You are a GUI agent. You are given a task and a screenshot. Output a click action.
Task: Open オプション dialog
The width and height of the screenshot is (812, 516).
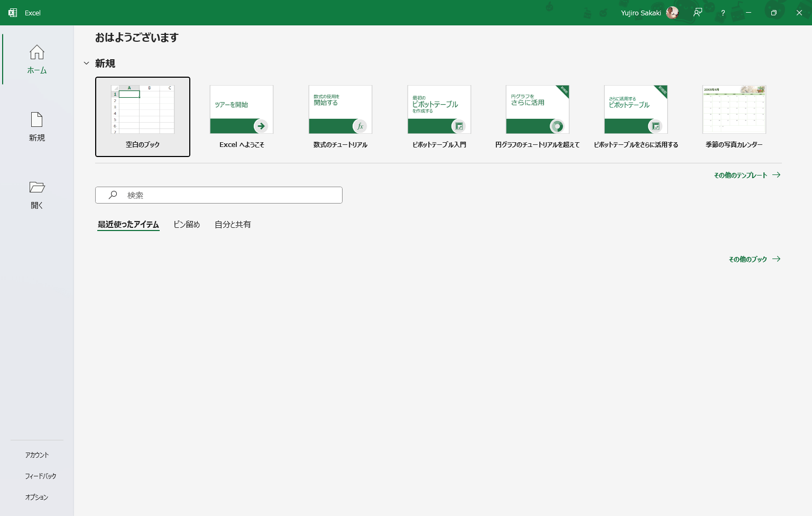pyautogui.click(x=37, y=497)
